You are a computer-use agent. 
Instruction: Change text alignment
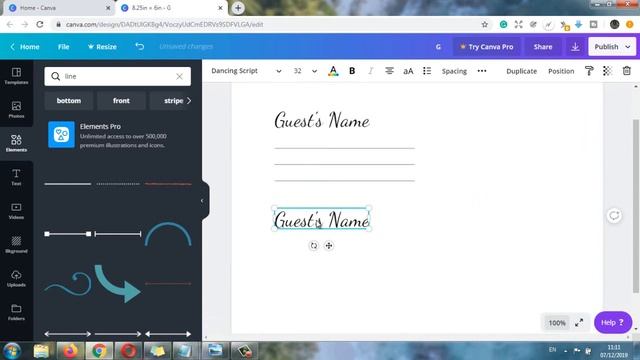click(x=389, y=71)
